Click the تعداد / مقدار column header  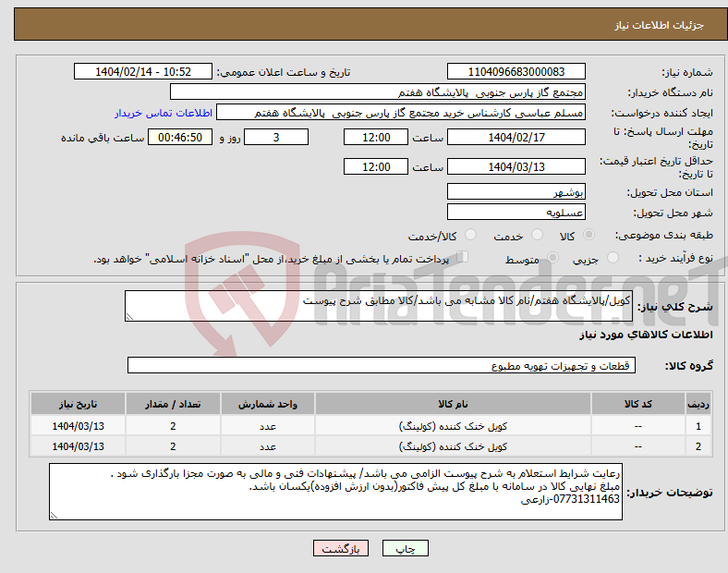pyautogui.click(x=173, y=404)
